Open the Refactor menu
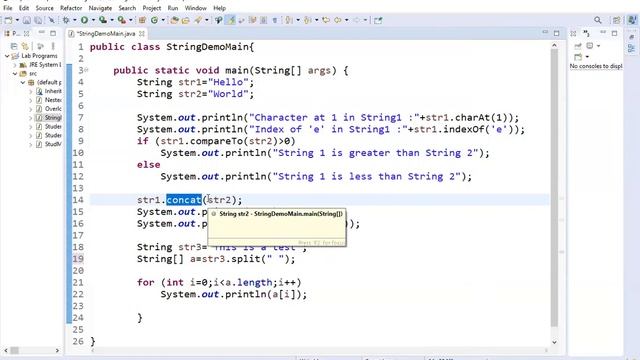The width and height of the screenshot is (640, 360). pos(71,8)
